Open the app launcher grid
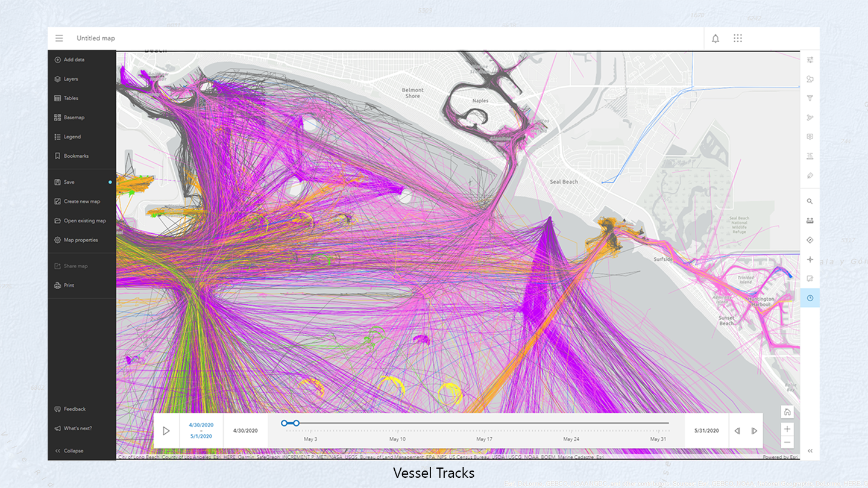This screenshot has height=488, width=868. [737, 38]
